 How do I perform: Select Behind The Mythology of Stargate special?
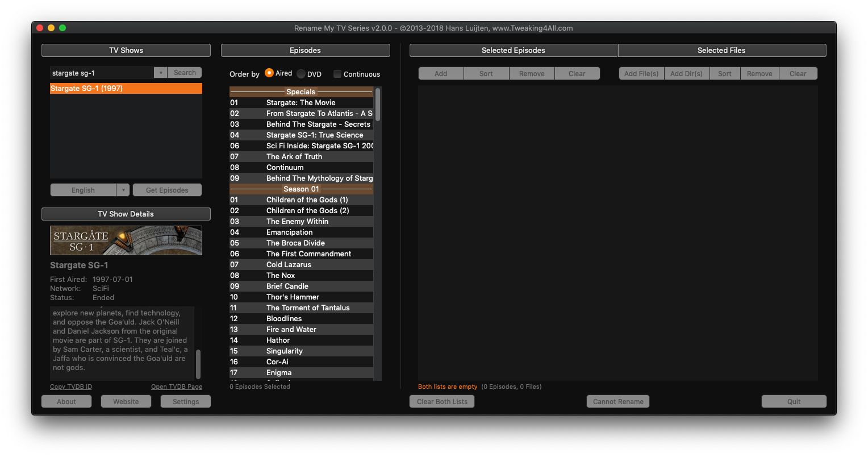tap(301, 178)
